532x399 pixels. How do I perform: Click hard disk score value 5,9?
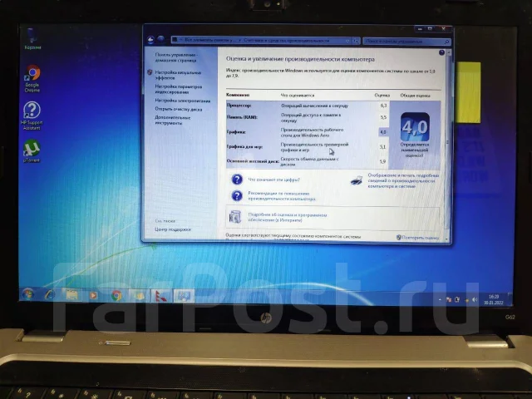(382, 162)
